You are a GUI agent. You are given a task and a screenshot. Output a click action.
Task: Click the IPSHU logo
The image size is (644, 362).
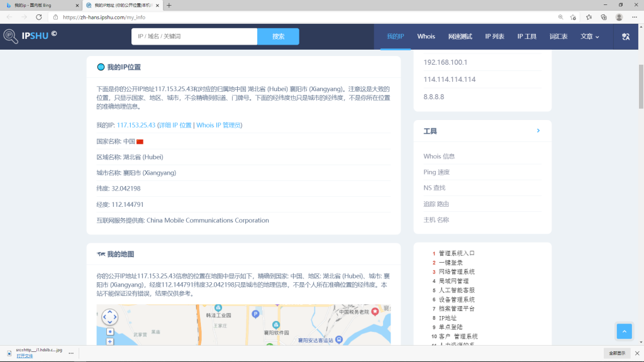coord(30,36)
